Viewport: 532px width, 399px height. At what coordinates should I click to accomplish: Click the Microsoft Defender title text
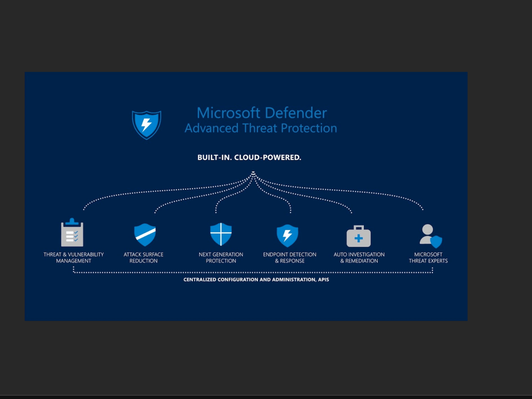[x=262, y=113]
